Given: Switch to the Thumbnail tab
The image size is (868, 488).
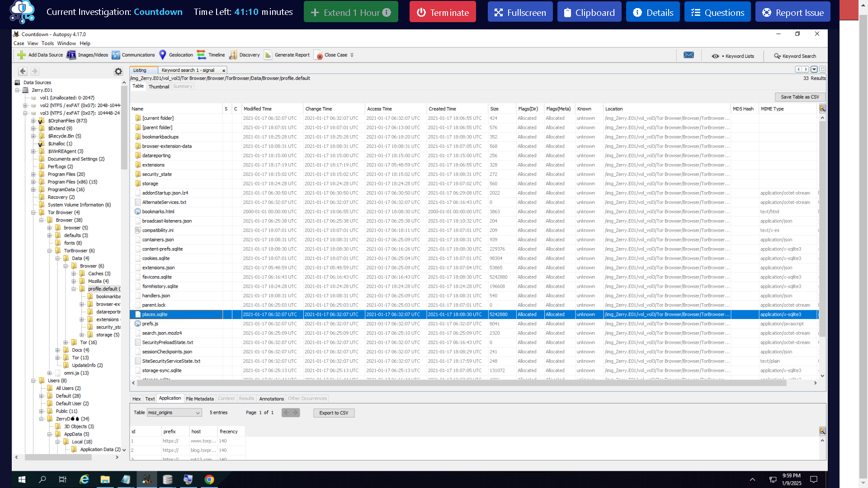Looking at the screenshot, I should (159, 87).
